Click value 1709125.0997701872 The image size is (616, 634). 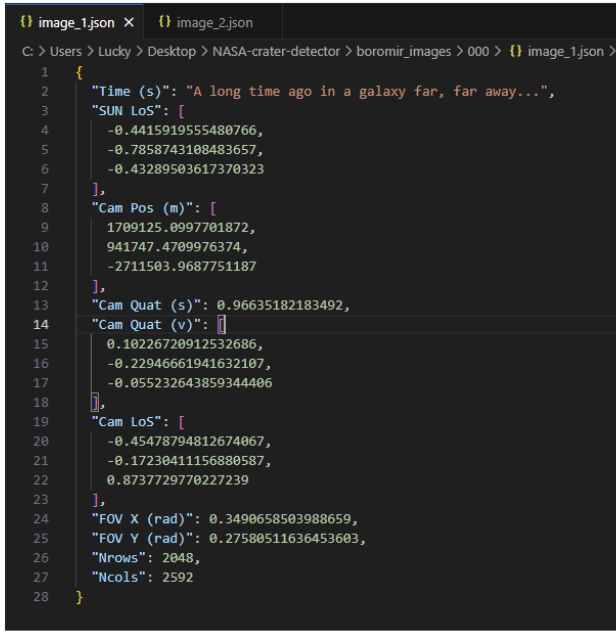coord(178,228)
